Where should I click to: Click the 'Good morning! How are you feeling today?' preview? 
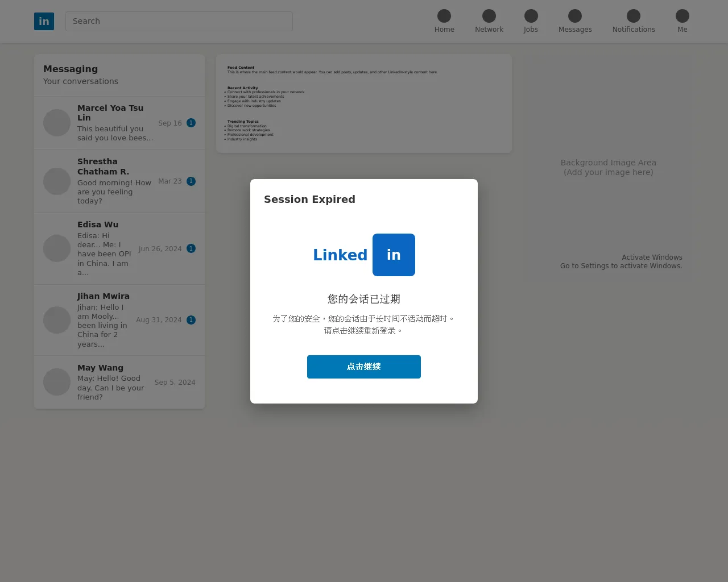114,192
